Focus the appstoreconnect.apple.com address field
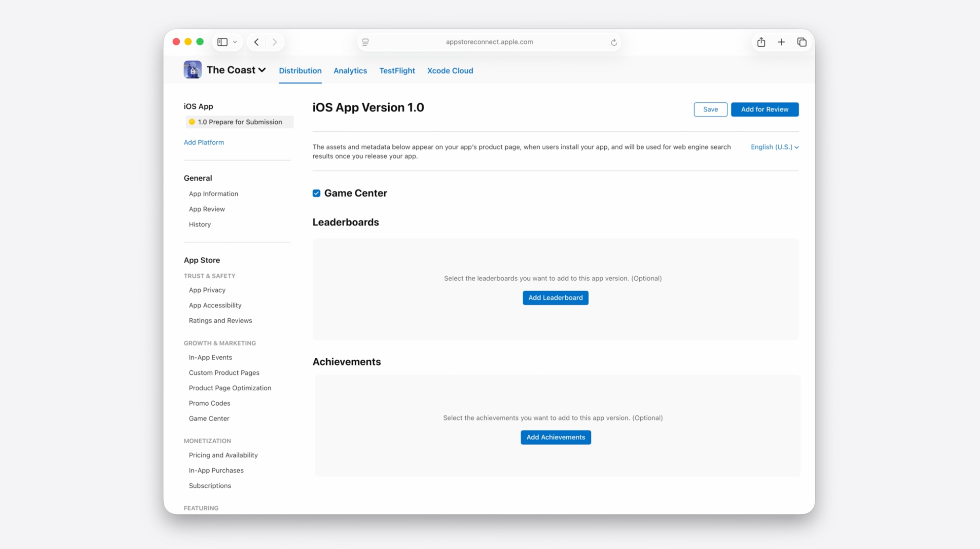This screenshot has height=549, width=980. coord(489,42)
